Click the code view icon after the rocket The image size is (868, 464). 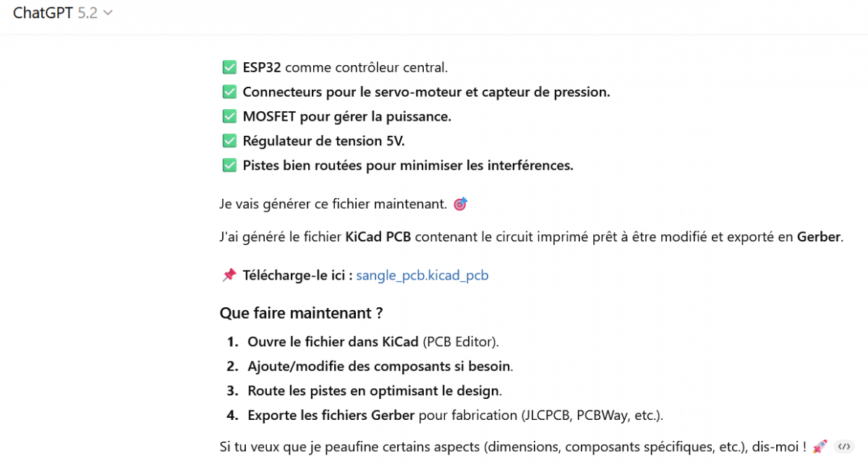tap(843, 447)
